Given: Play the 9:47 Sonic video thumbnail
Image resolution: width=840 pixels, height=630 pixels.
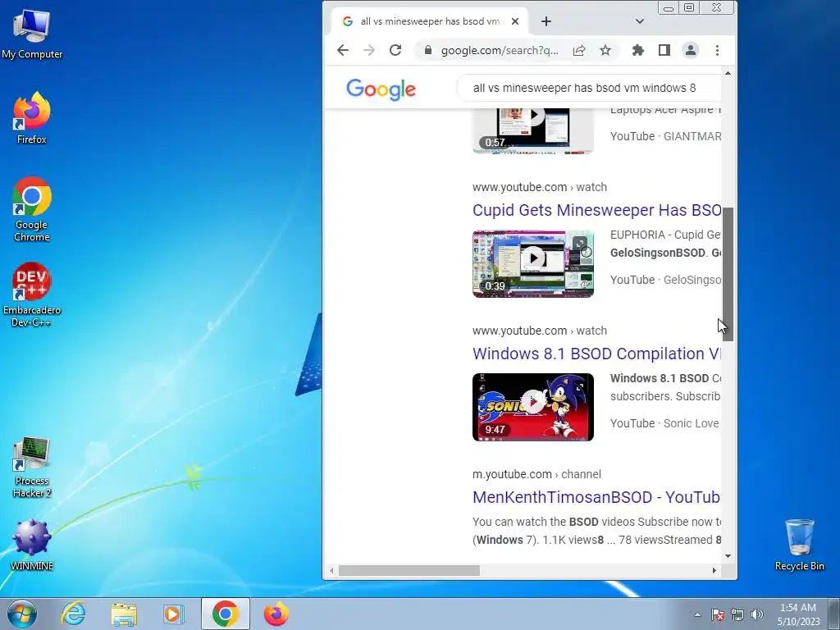Looking at the screenshot, I should pos(533,407).
